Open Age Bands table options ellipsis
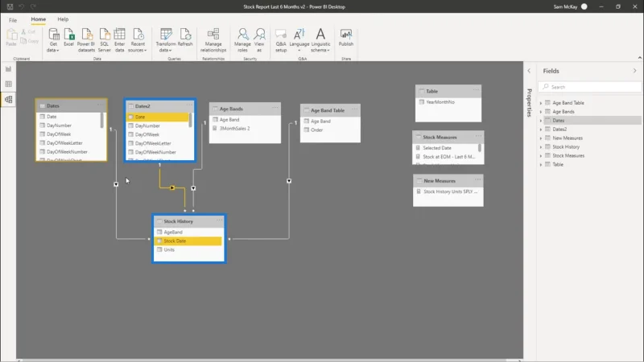644x362 pixels. [275, 108]
